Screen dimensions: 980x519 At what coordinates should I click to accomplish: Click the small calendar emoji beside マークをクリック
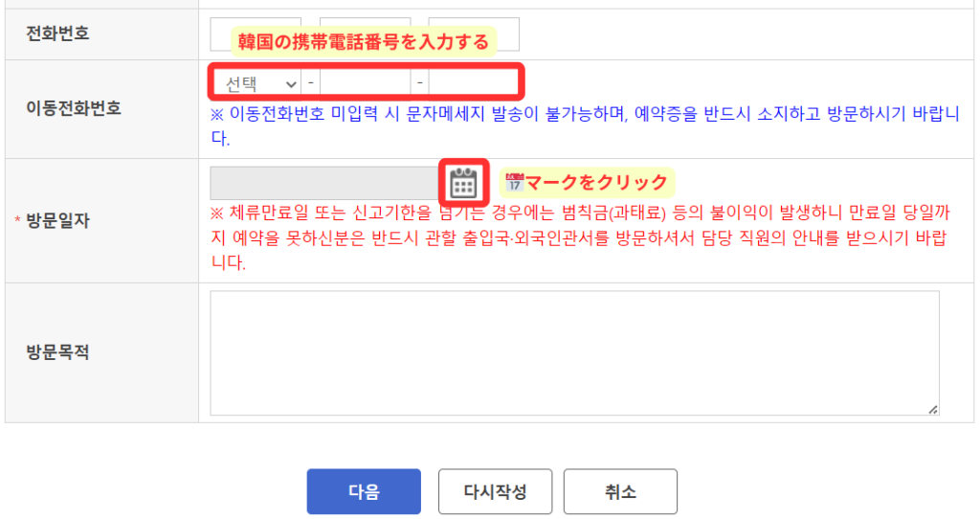(x=514, y=183)
